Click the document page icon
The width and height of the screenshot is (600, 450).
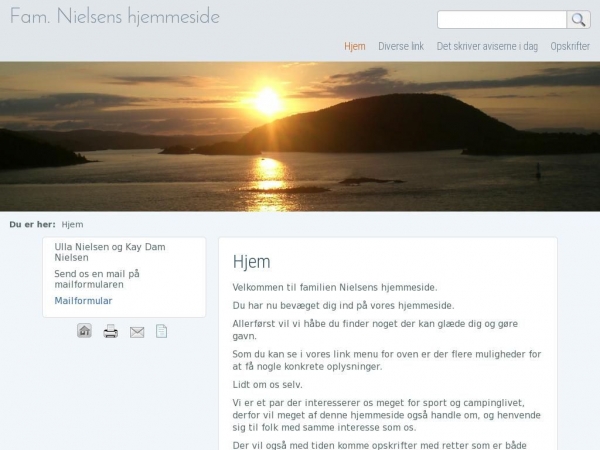[x=161, y=331]
